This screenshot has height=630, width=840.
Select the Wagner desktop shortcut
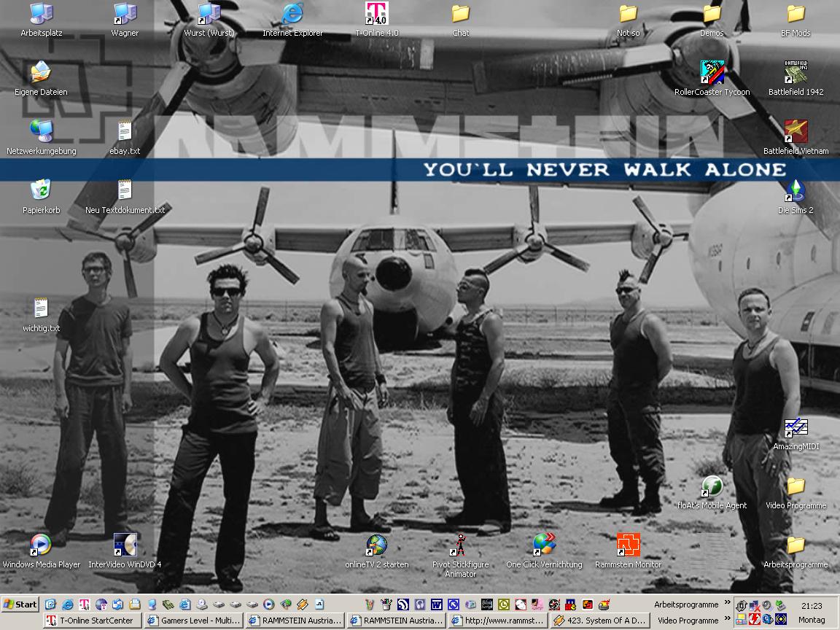[125, 20]
